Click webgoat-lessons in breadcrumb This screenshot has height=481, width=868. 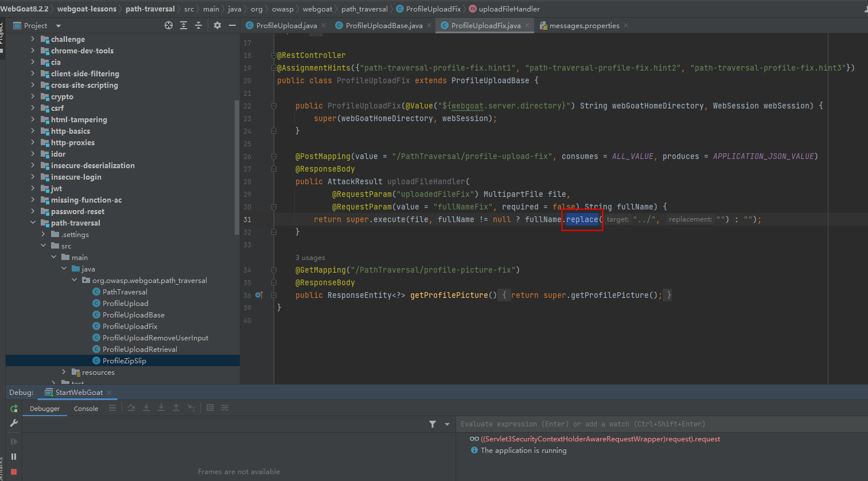point(87,9)
